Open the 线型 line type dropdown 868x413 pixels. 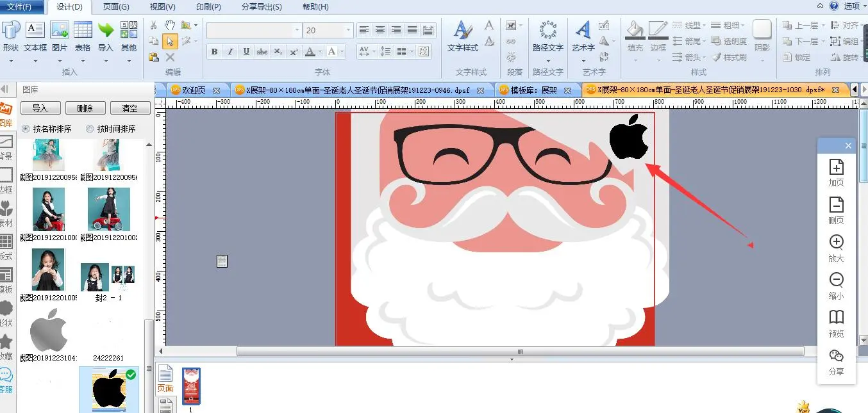pyautogui.click(x=689, y=25)
